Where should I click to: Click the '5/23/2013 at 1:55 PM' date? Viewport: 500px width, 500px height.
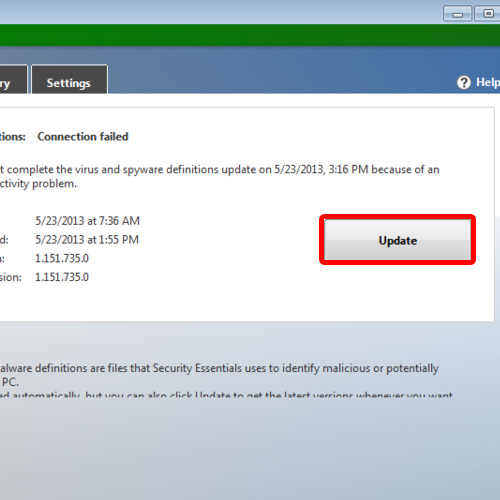click(87, 240)
